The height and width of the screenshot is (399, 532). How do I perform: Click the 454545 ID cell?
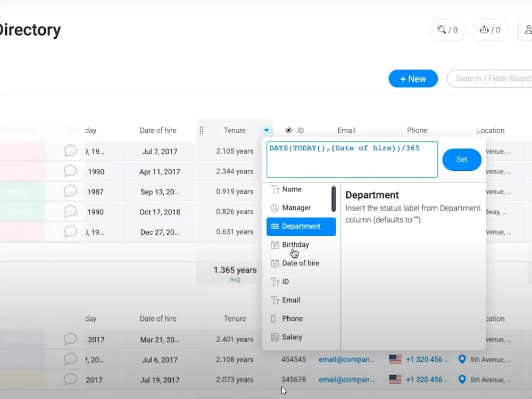(x=294, y=359)
